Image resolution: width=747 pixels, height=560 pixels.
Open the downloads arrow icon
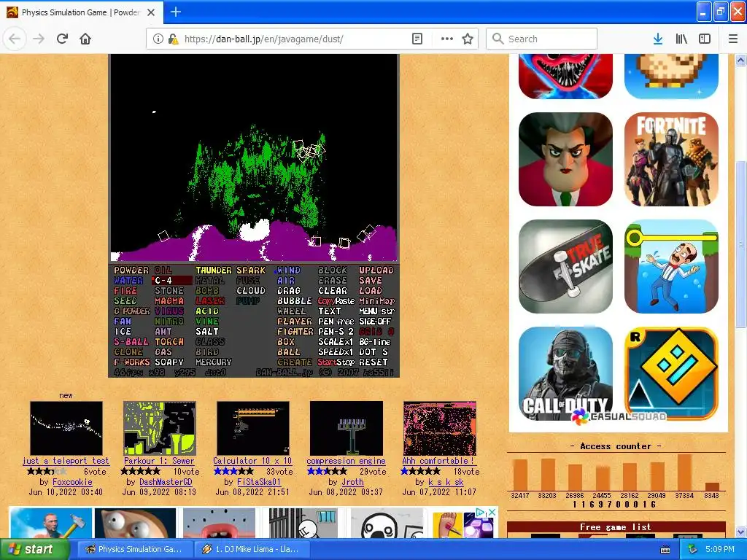pos(658,39)
